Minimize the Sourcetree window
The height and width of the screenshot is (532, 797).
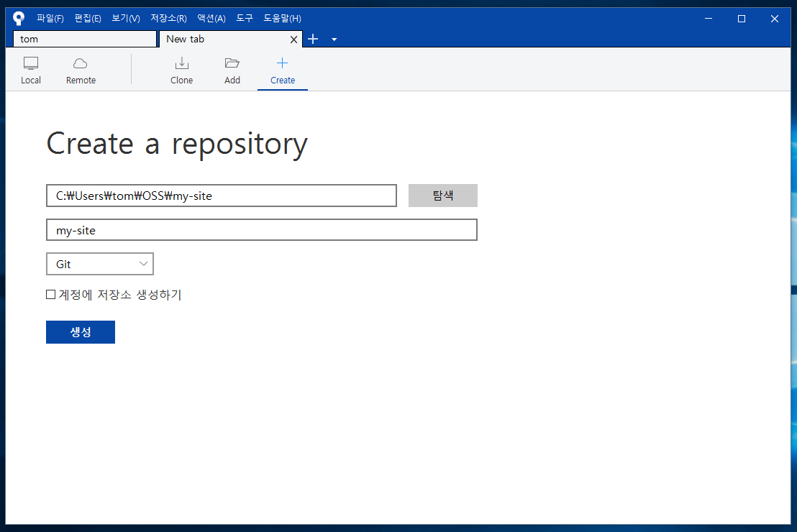(709, 18)
